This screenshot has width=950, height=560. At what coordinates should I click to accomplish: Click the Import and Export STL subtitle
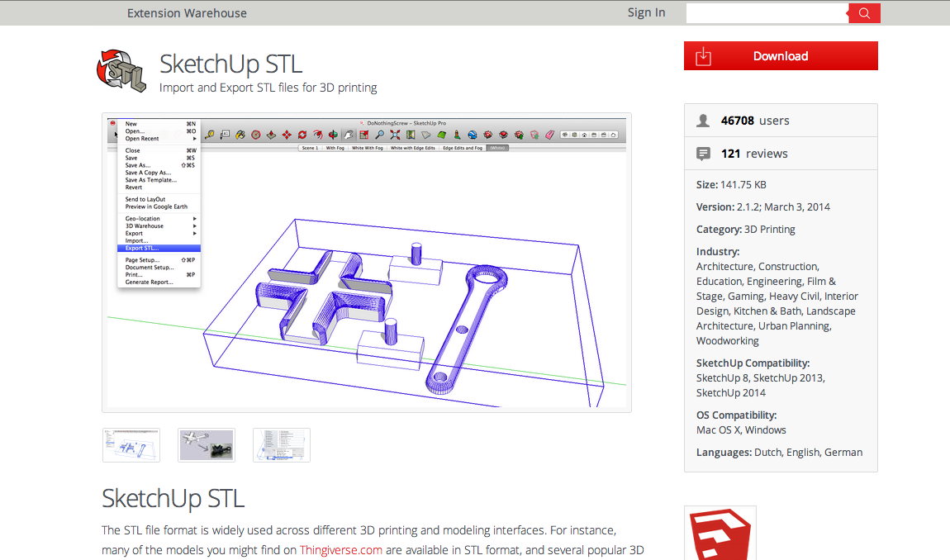coord(268,88)
